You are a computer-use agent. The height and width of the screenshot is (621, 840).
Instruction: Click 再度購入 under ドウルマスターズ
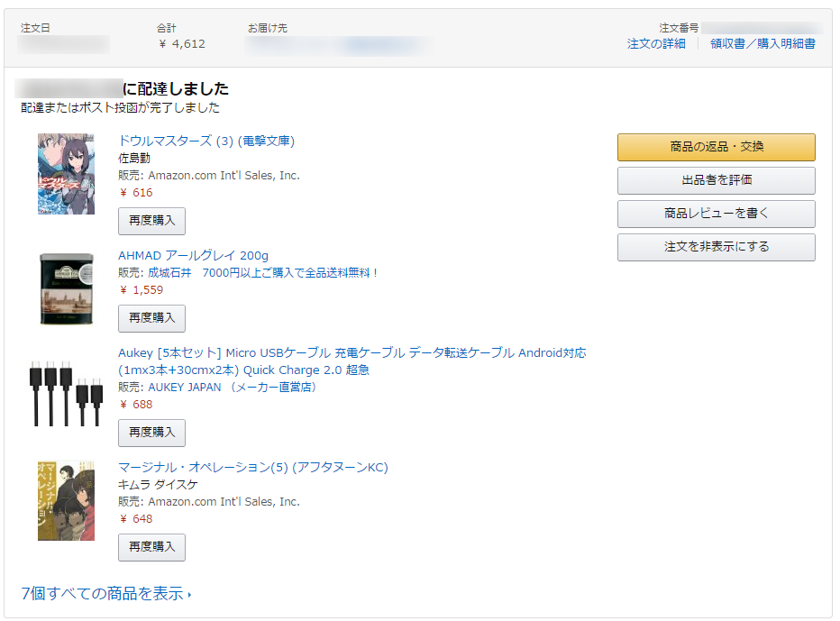(151, 221)
